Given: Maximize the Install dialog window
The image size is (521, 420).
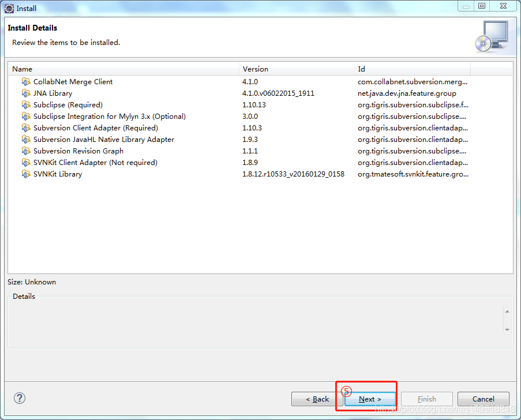Looking at the screenshot, I should 481,6.
